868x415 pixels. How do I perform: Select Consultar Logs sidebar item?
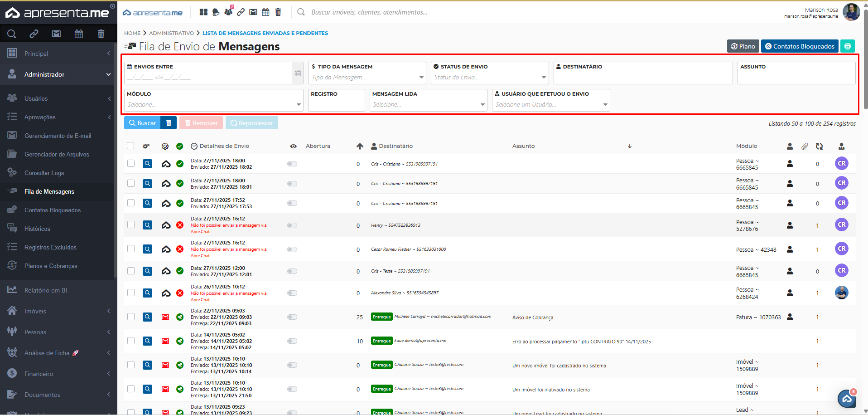click(44, 173)
